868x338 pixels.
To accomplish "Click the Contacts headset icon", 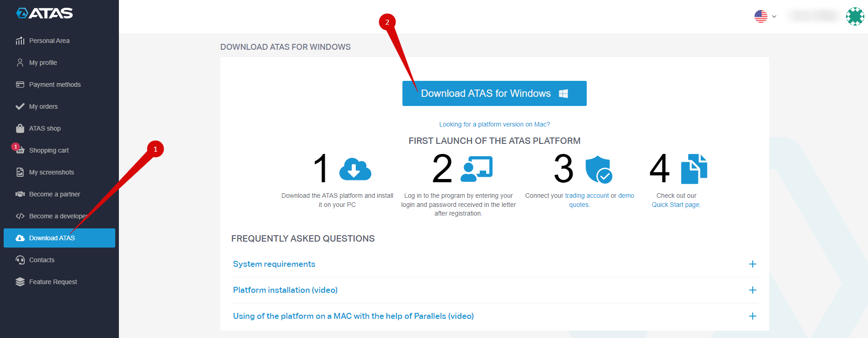I will 20,260.
